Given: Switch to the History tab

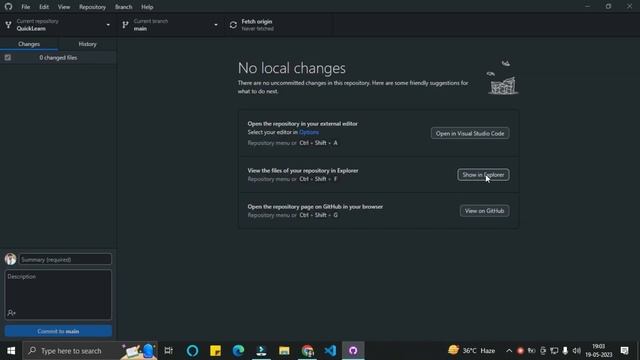Looking at the screenshot, I should pos(87,44).
